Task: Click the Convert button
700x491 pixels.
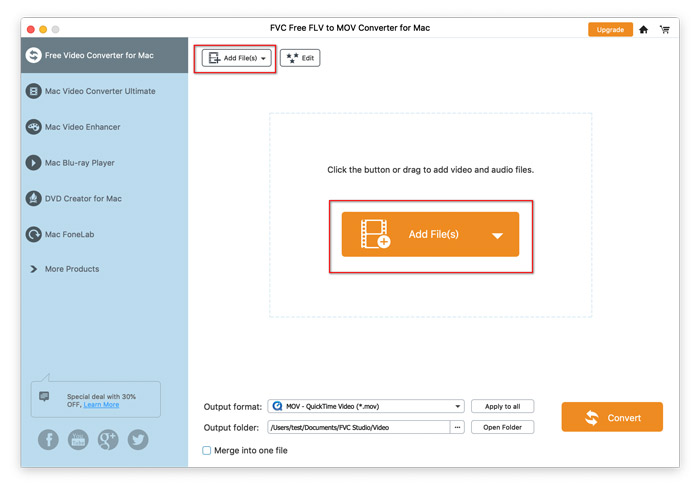Action: (x=612, y=417)
